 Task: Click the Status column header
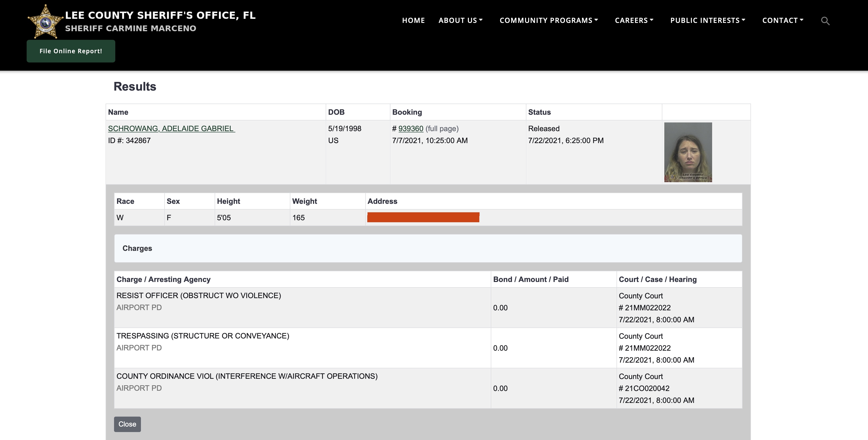(539, 112)
